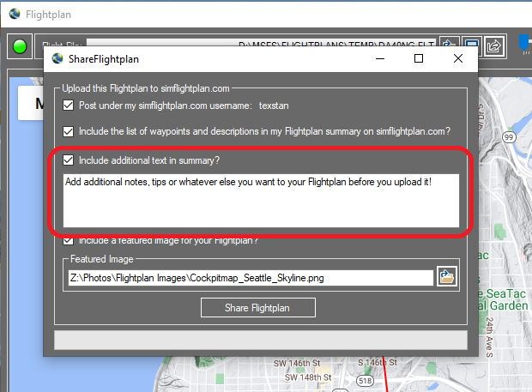This screenshot has height=392, width=532.
Task: Toggle Post under my simflightplan.com username
Action: [x=68, y=106]
